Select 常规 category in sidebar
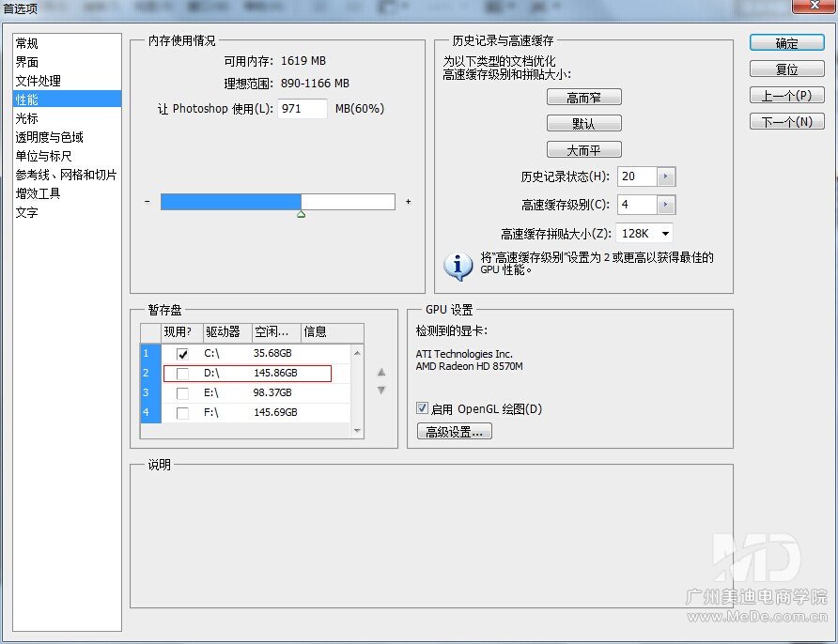 26,43
